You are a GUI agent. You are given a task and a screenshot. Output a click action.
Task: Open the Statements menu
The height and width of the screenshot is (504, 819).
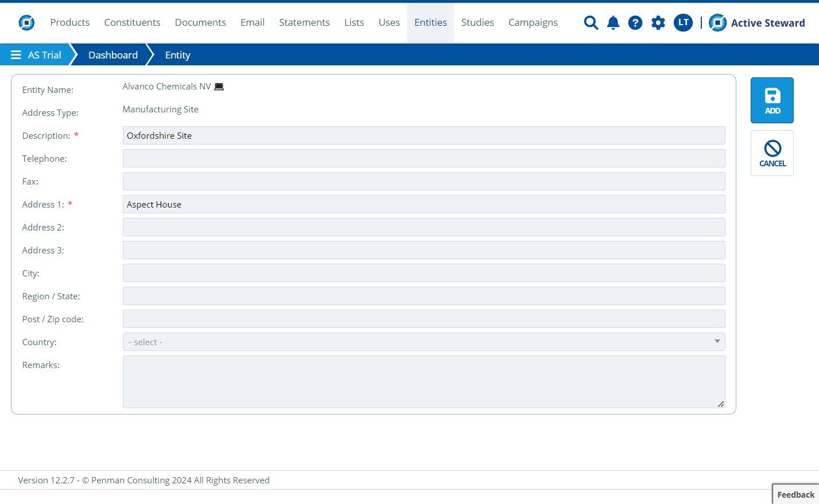tap(304, 22)
